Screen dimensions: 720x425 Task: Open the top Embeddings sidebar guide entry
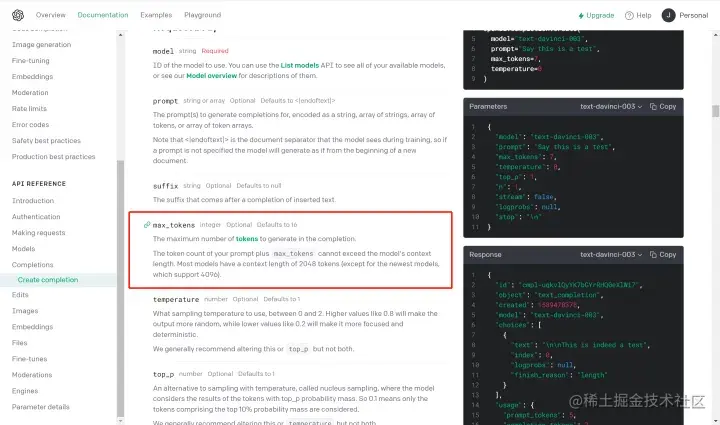coord(33,77)
